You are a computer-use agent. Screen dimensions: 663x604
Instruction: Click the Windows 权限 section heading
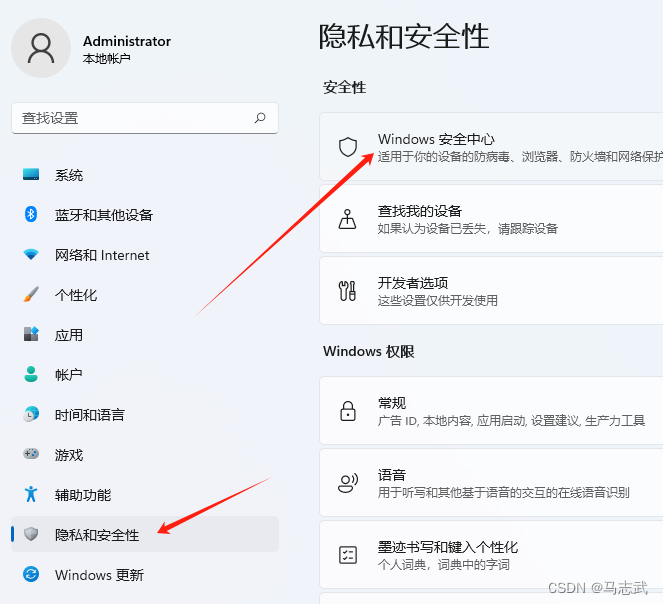click(x=368, y=351)
